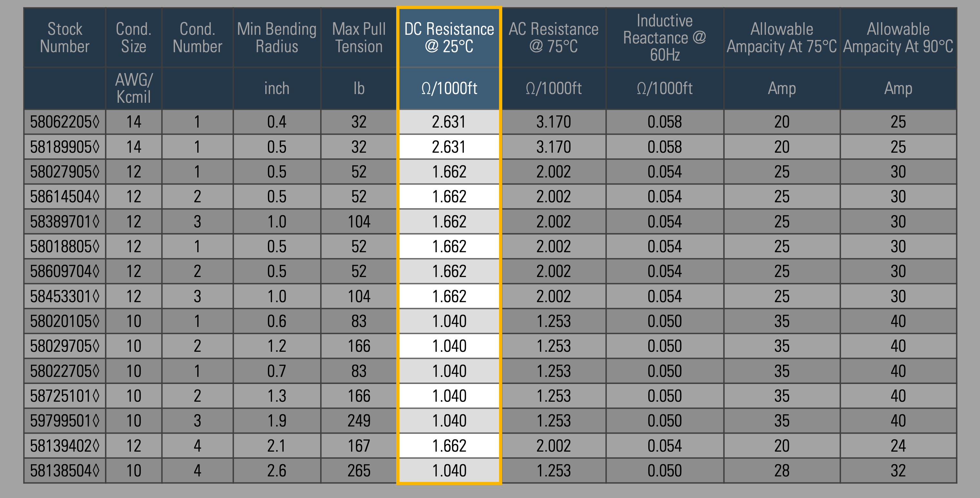Click the Stock Number column header
The image size is (980, 498).
(x=65, y=38)
